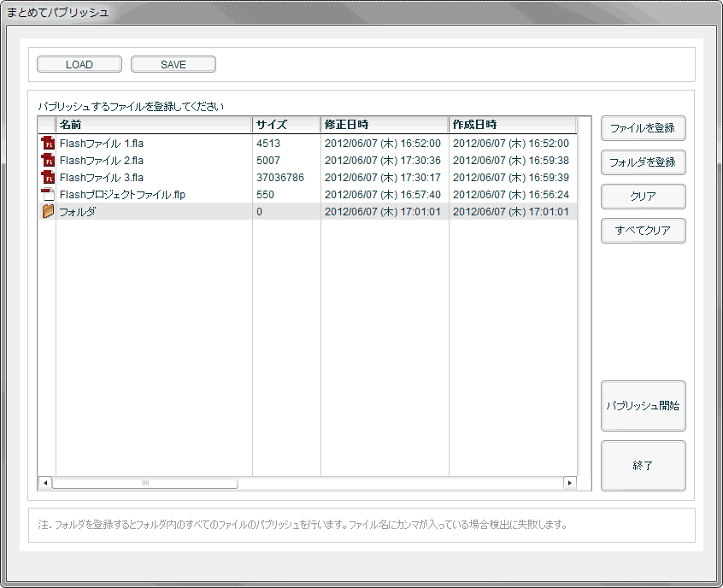
Task: Click the Flashファイル 3.fla file icon
Action: [x=48, y=178]
